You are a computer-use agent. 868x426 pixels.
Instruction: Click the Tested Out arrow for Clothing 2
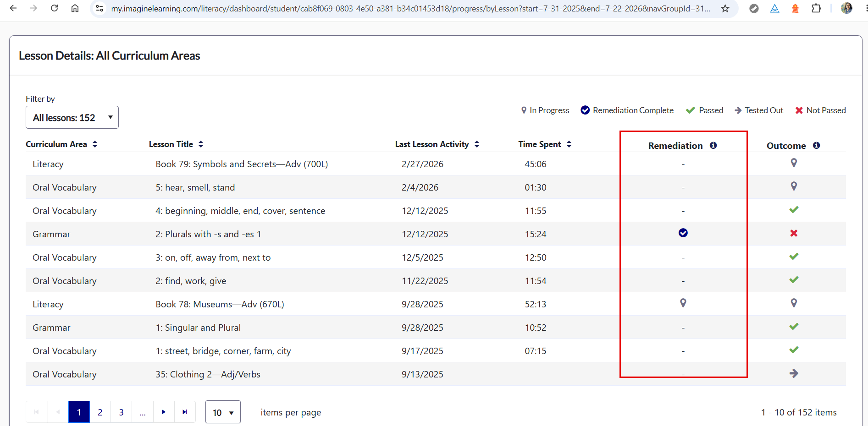coord(794,373)
